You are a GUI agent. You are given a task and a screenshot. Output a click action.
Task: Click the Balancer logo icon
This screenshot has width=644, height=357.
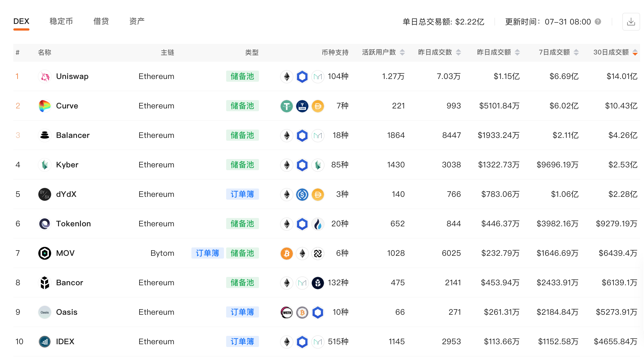click(45, 135)
